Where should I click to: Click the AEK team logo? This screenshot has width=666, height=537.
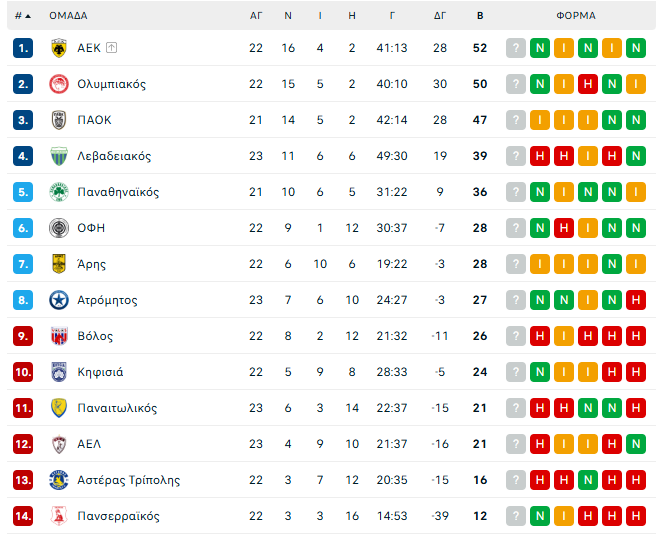[x=58, y=48]
